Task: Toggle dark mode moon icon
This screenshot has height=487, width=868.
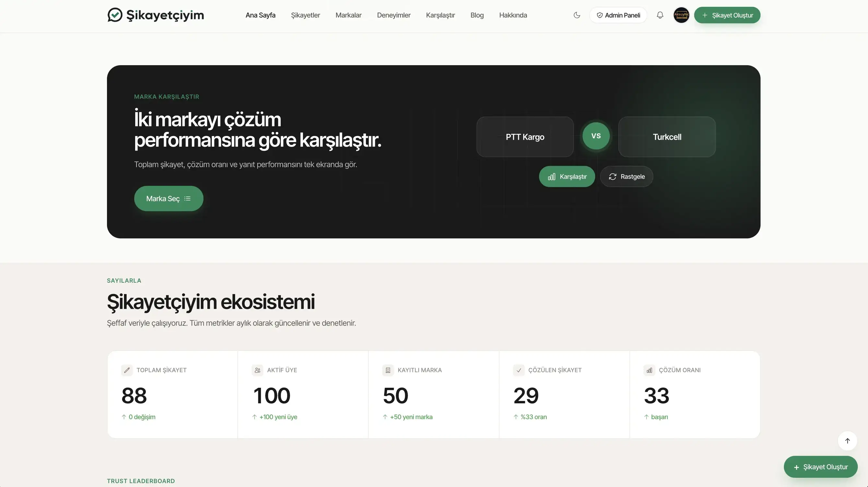Action: pyautogui.click(x=577, y=15)
